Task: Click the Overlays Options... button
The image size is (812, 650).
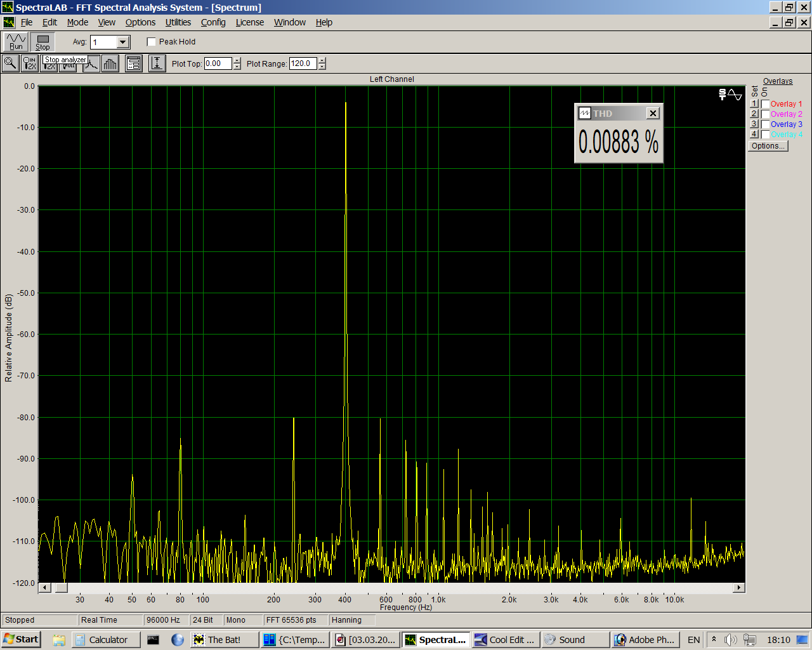Action: click(768, 146)
